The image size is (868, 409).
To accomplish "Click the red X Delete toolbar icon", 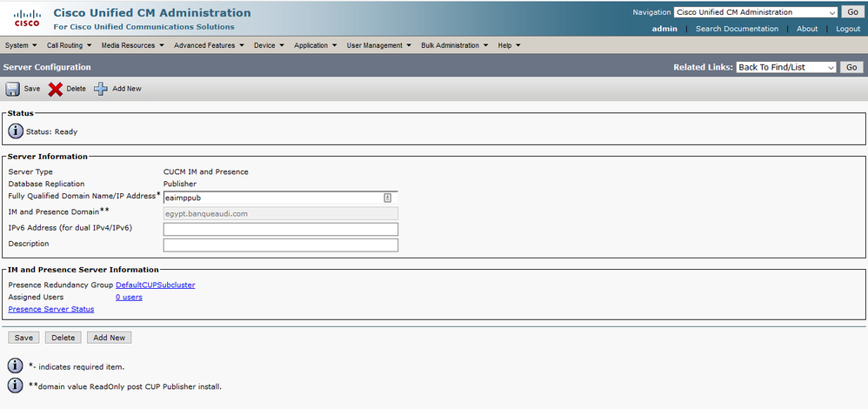I will [x=56, y=90].
